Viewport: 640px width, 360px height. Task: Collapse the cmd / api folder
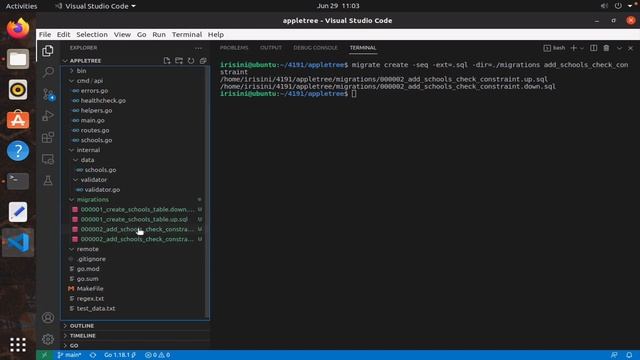coord(89,81)
